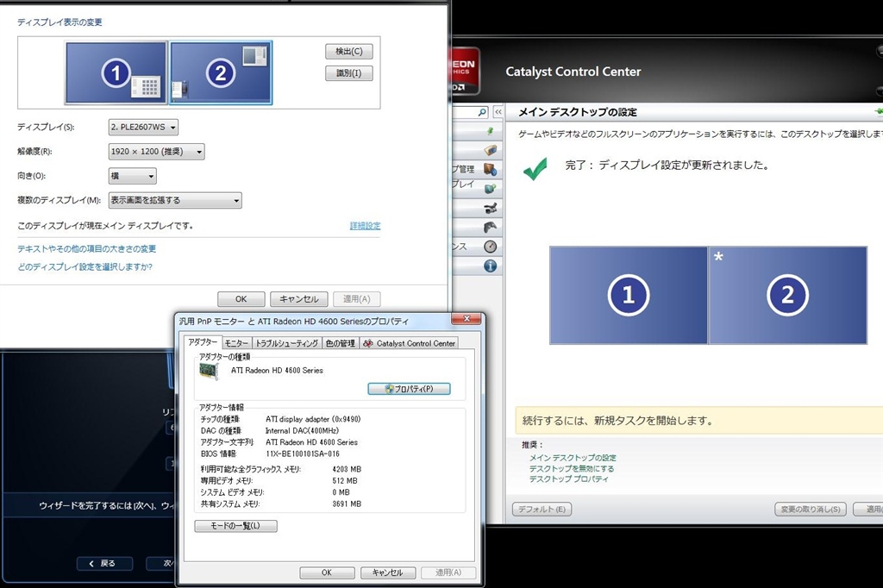Click the Catalyst Control Center title text
The height and width of the screenshot is (588, 883).
(573, 72)
